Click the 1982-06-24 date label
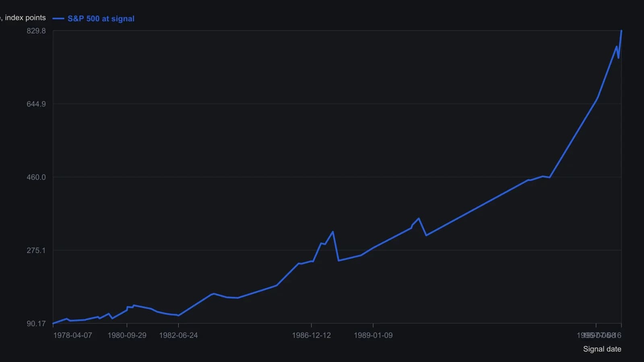The image size is (644, 362). 178,335
